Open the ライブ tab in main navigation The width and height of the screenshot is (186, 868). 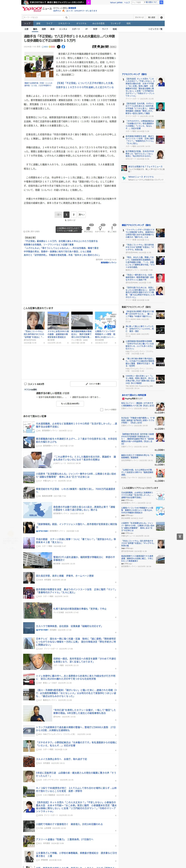tap(49, 24)
